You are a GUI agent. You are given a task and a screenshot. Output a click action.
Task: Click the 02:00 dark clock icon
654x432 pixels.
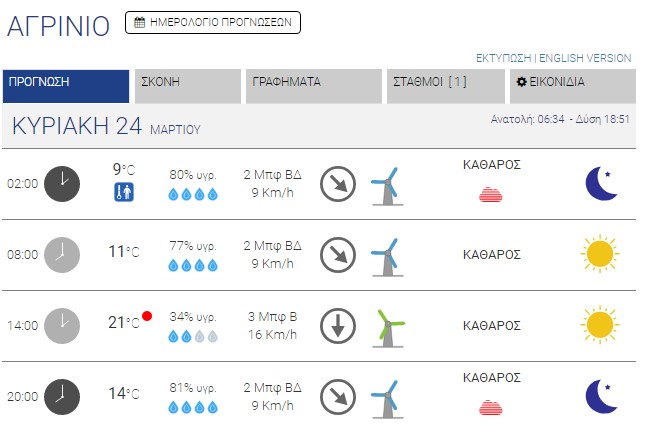[x=62, y=183]
